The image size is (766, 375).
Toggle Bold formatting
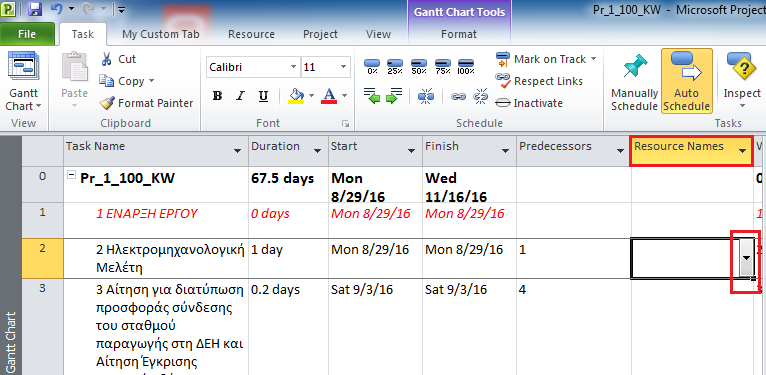(x=217, y=96)
